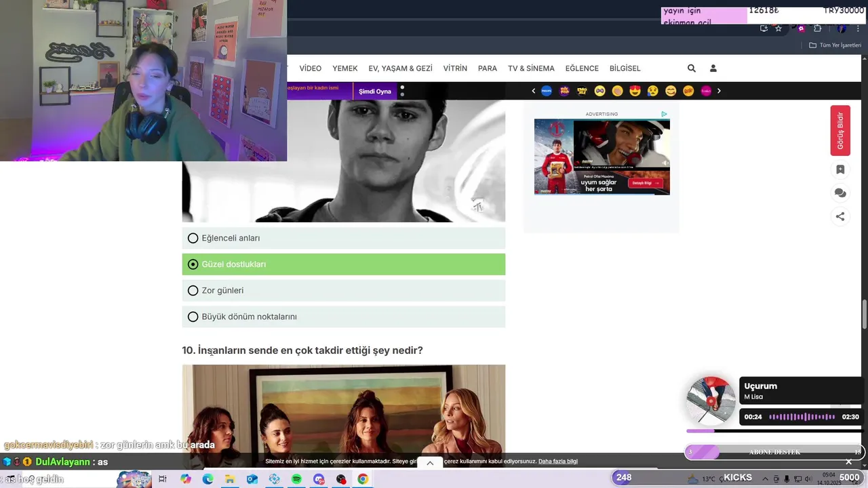Image resolution: width=868 pixels, height=488 pixels.
Task: Expand the bottom bar with up chevron
Action: pos(430,463)
